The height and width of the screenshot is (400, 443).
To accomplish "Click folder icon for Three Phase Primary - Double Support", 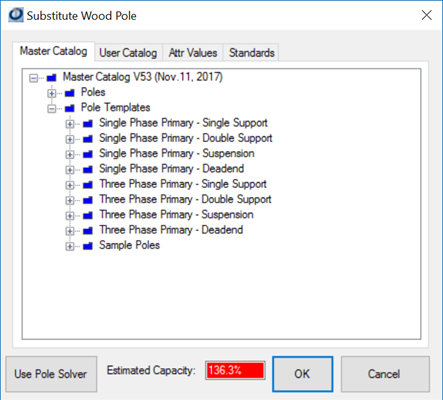I will [x=88, y=200].
